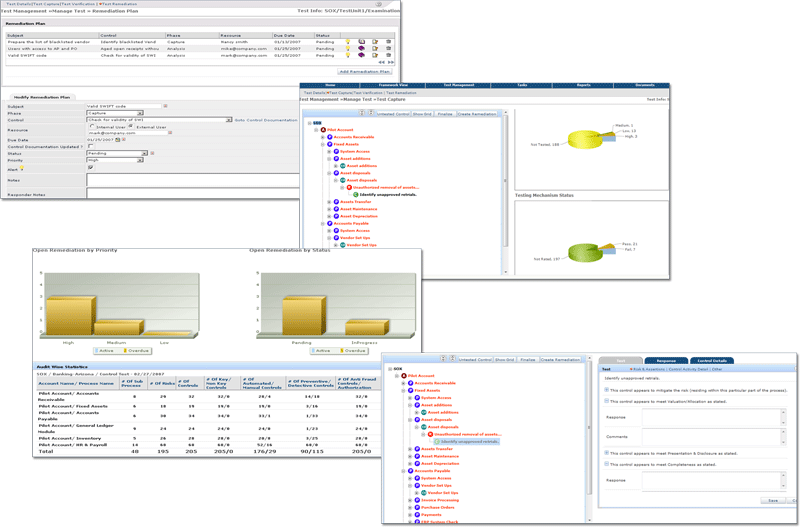Expand the Accounts Receivable node in middle tree
800x527 pixels.
[x=324, y=136]
